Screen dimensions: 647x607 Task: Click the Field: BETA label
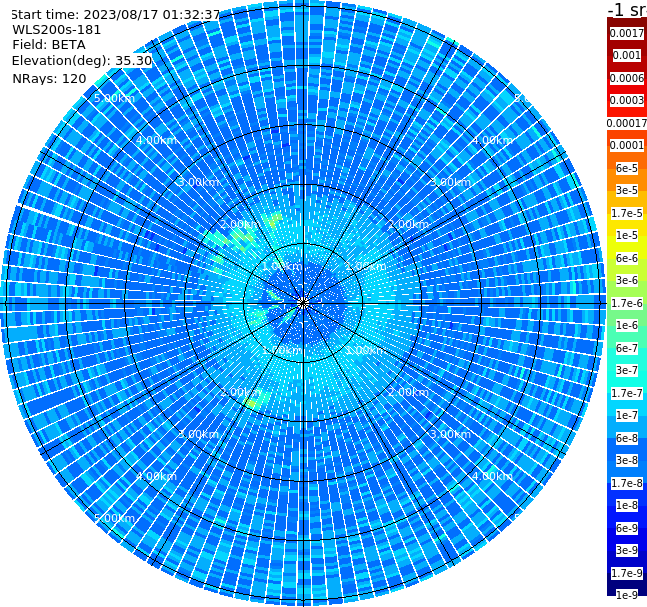point(49,45)
